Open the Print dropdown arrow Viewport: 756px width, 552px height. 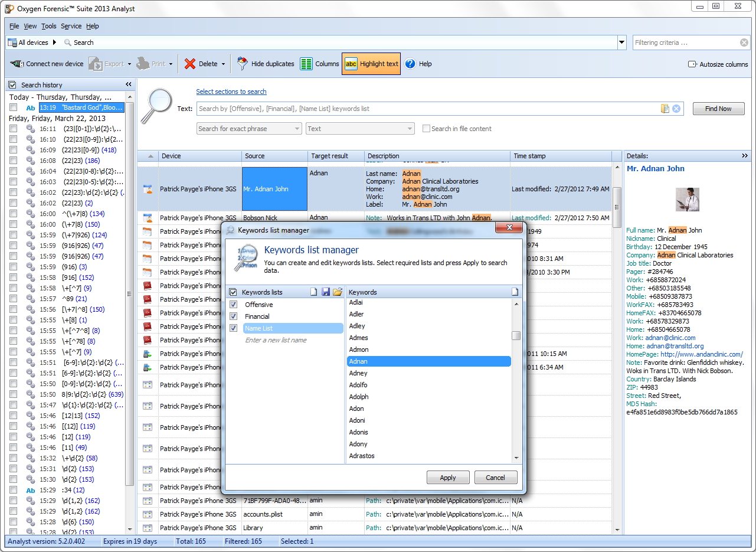coord(171,64)
